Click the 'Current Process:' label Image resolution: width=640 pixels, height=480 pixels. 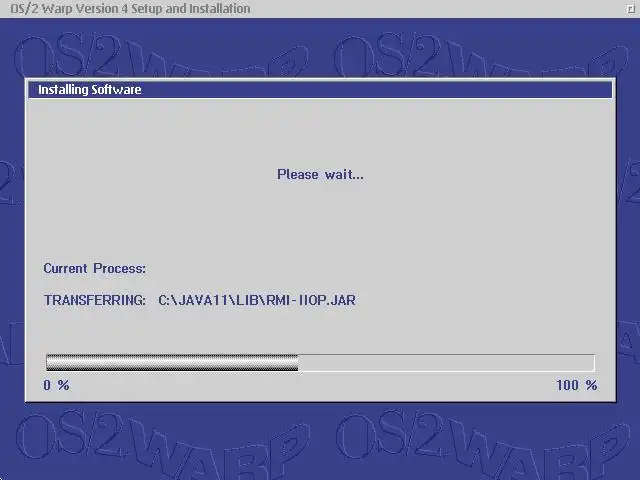[x=95, y=269]
